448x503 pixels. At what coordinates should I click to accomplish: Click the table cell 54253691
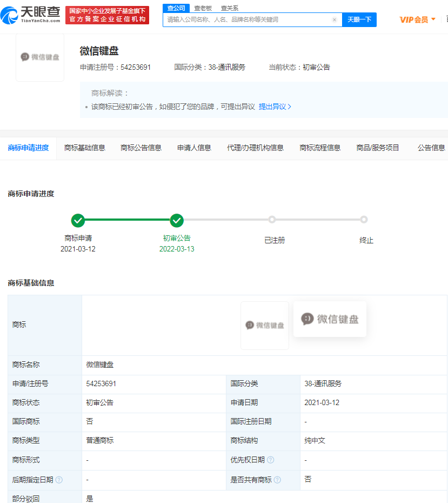coord(101,383)
